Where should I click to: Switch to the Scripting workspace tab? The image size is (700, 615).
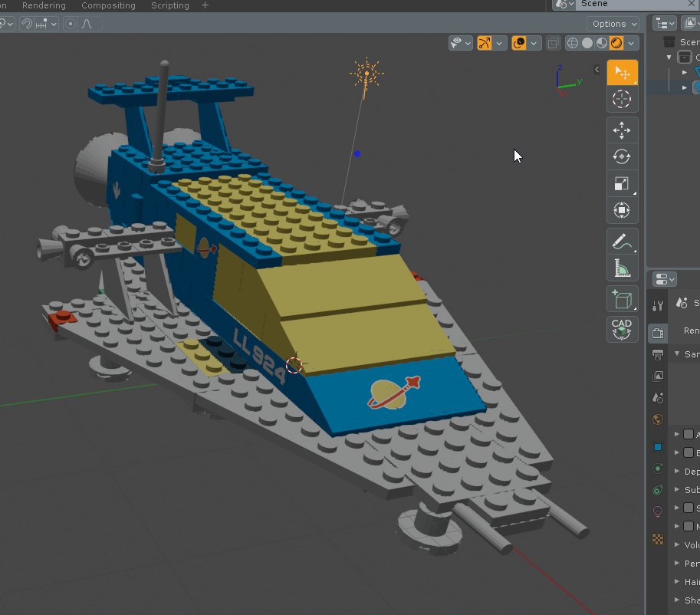pos(170,5)
